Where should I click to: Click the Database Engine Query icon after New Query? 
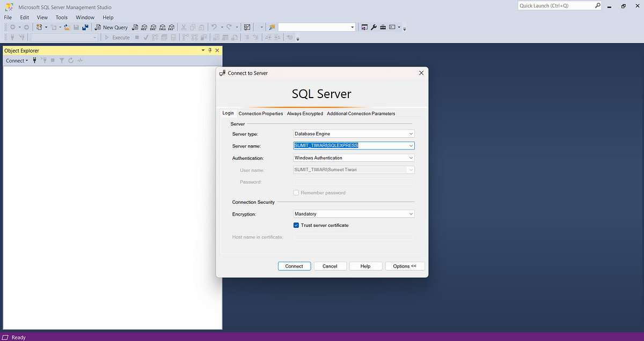(x=135, y=27)
